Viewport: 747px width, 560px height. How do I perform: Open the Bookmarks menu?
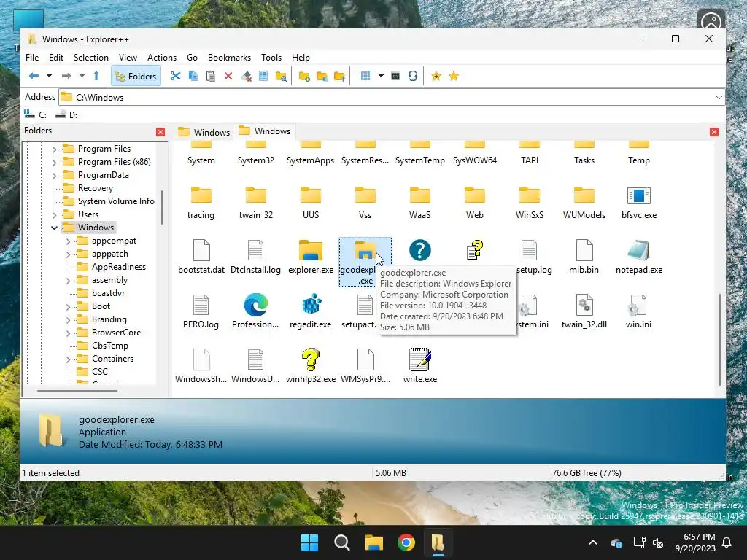point(229,58)
